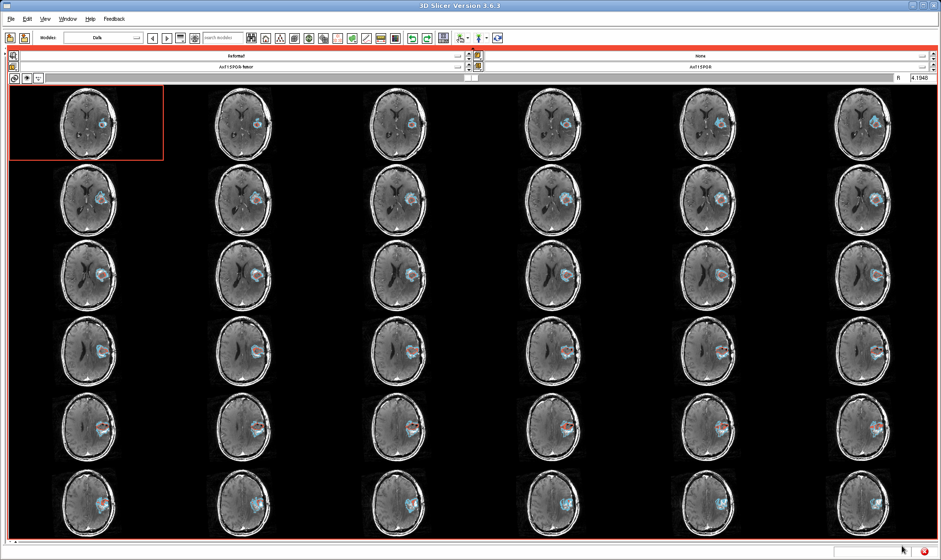
Task: Open the Fiducials red points module icon
Action: [x=337, y=38]
